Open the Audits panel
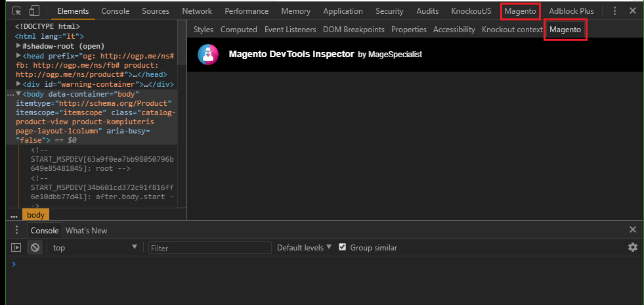This screenshot has width=644, height=305. tap(427, 11)
